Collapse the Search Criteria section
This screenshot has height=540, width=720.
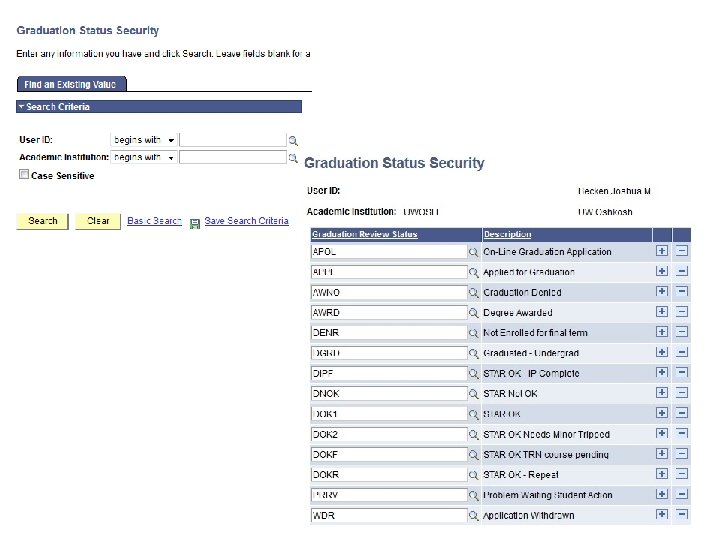(22, 107)
